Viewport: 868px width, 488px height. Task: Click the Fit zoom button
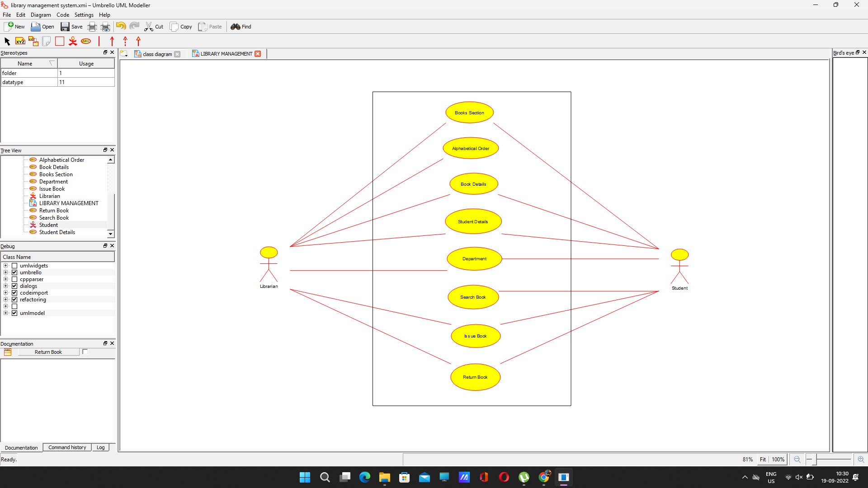click(x=763, y=459)
